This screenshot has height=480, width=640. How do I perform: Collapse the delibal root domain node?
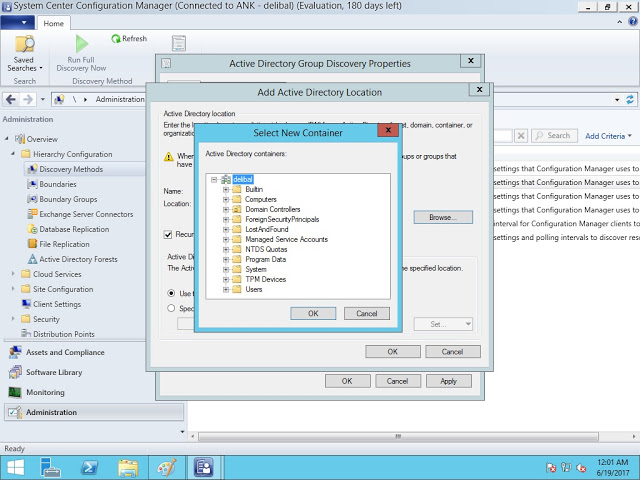[215, 179]
